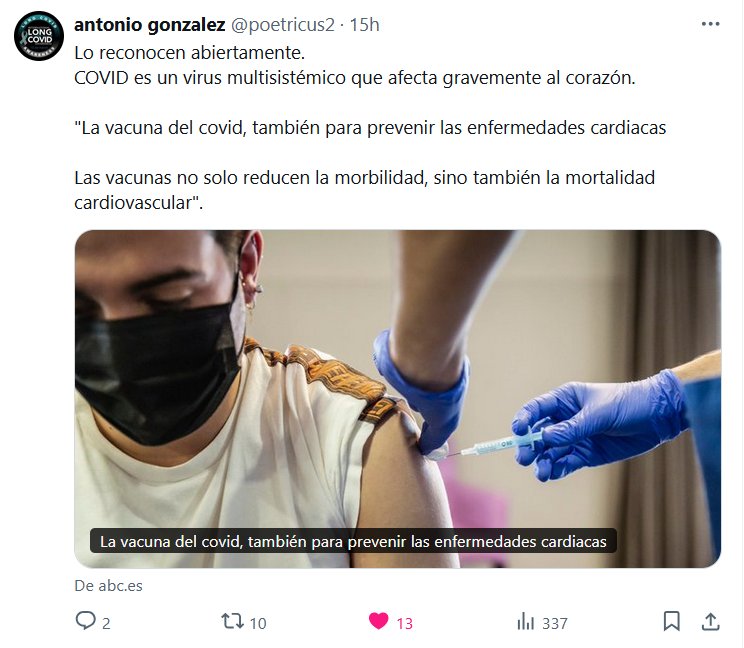Click the quoted line about mortalidad cardiovascular
The width and height of the screenshot is (744, 648).
364,190
